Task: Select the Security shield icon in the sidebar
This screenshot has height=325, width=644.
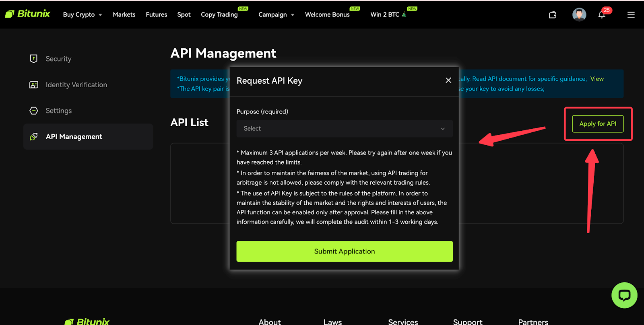Action: [34, 59]
